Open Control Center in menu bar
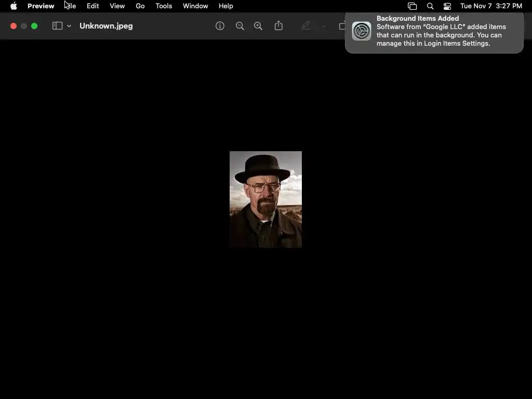Image resolution: width=532 pixels, height=399 pixels. click(x=447, y=6)
